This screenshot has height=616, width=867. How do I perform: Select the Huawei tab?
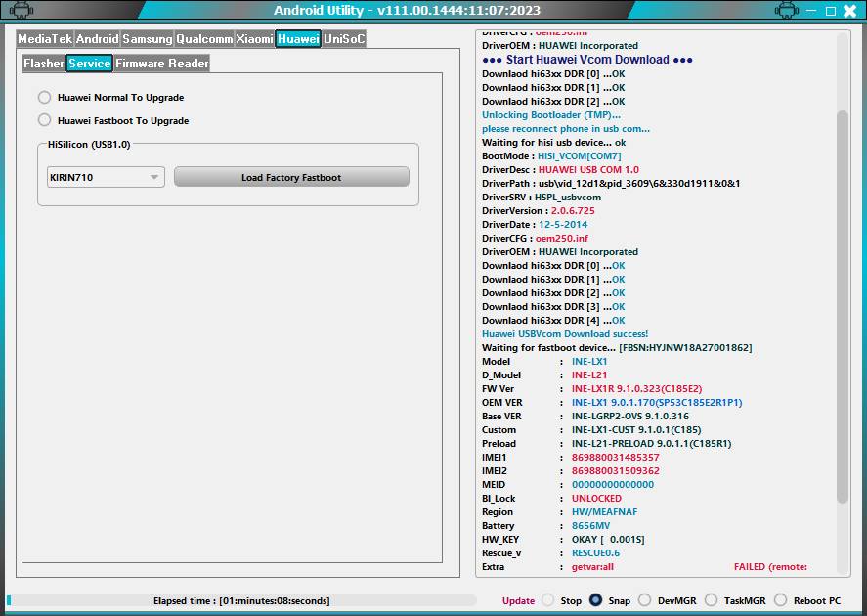pyautogui.click(x=298, y=39)
